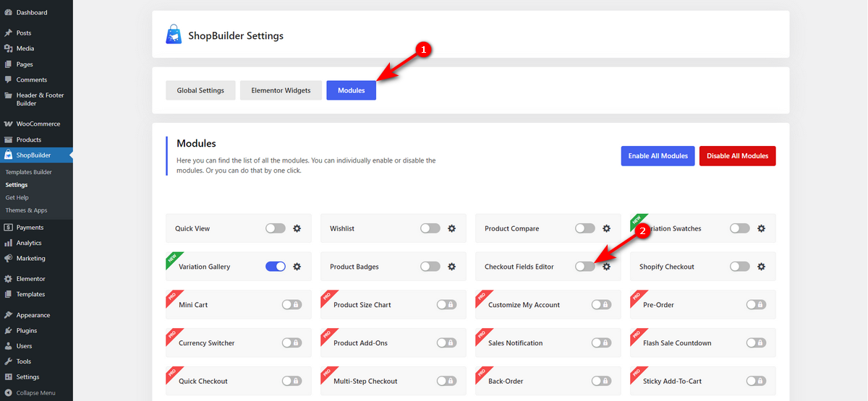Click the Marketing megaphone icon
Image resolution: width=868 pixels, height=401 pixels.
(8, 258)
